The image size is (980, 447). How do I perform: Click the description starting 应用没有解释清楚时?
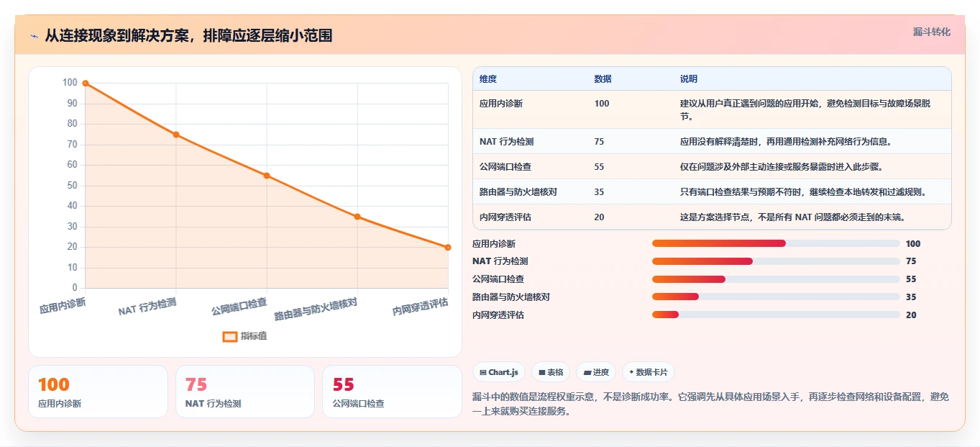tap(787, 142)
